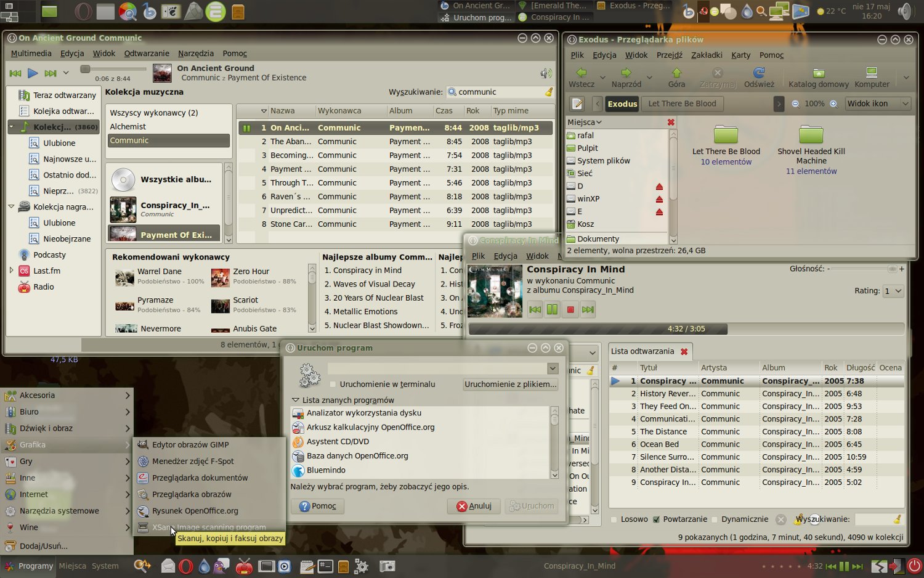
Task: Click the 'Let There Be Blood' path button
Action: coord(682,104)
